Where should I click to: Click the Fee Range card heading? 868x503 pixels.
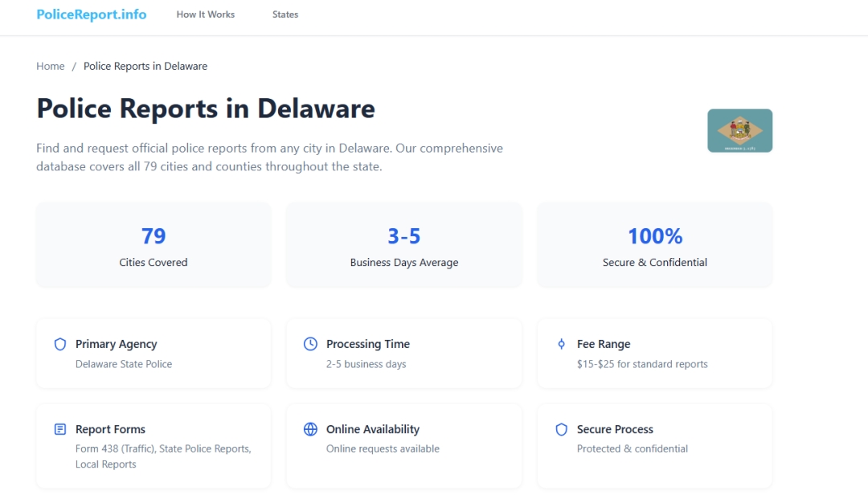click(604, 344)
